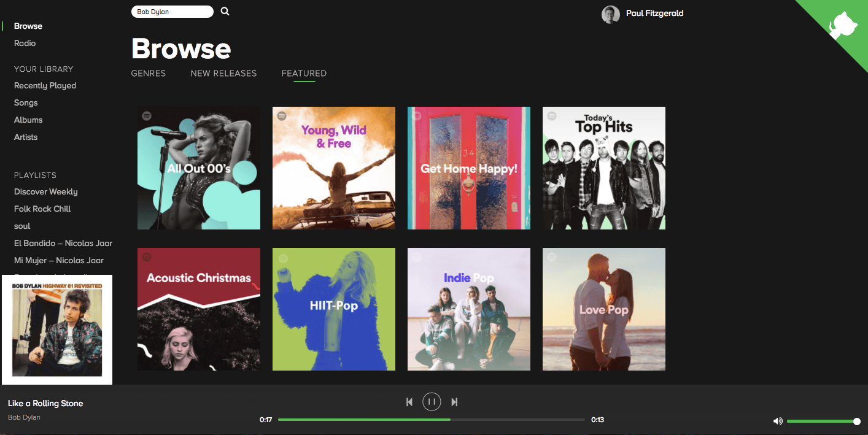Click the Like a Rolling Stone title

(x=45, y=403)
